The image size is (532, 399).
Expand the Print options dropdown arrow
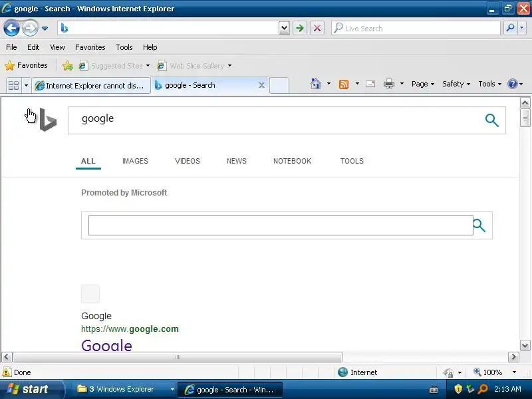(402, 84)
